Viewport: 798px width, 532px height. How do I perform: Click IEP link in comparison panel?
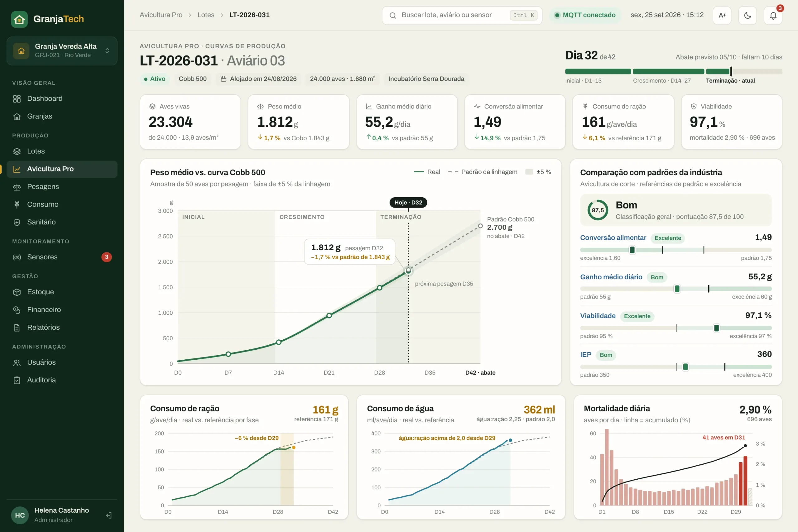coord(586,355)
